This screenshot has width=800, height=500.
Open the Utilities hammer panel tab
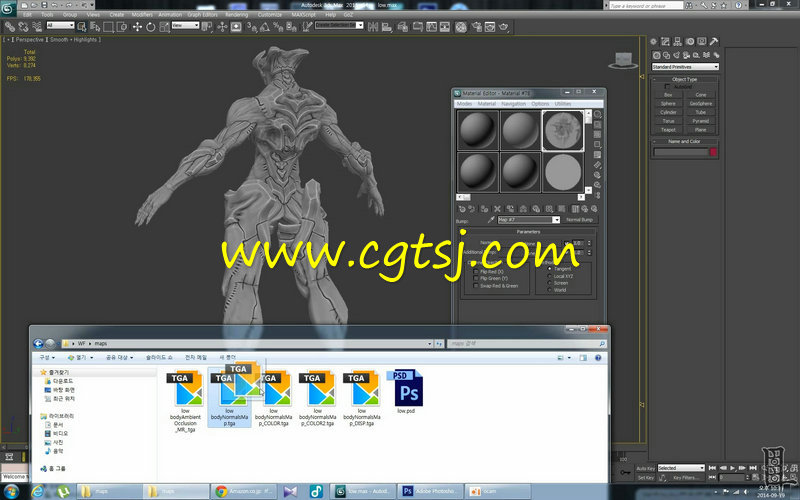coord(714,41)
